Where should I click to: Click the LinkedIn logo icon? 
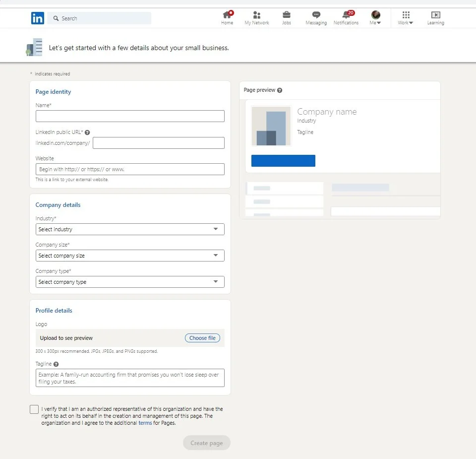pyautogui.click(x=38, y=18)
